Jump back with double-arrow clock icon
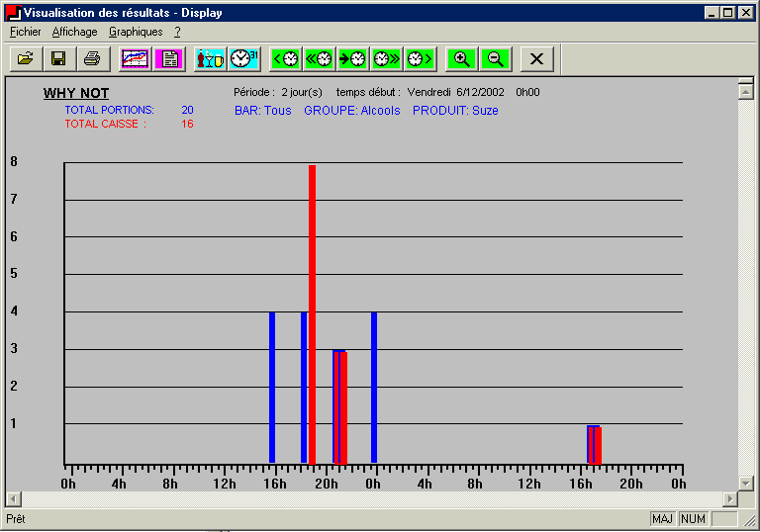The width and height of the screenshot is (760, 532). click(320, 58)
